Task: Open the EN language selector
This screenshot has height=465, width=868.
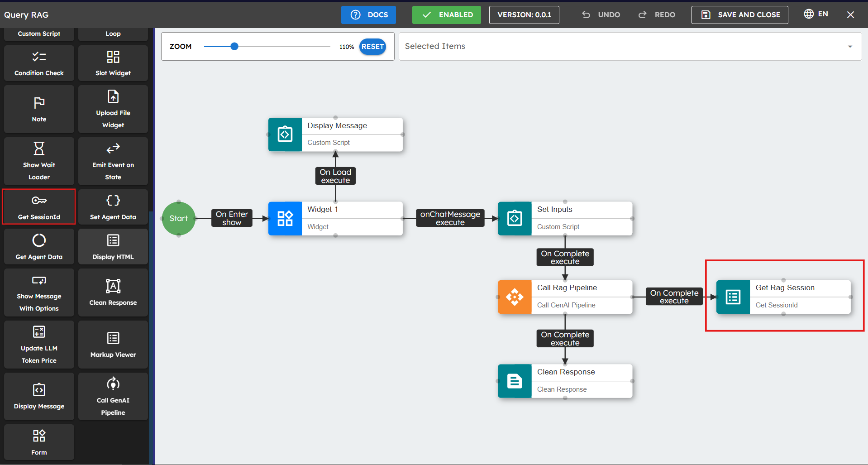Action: [816, 14]
